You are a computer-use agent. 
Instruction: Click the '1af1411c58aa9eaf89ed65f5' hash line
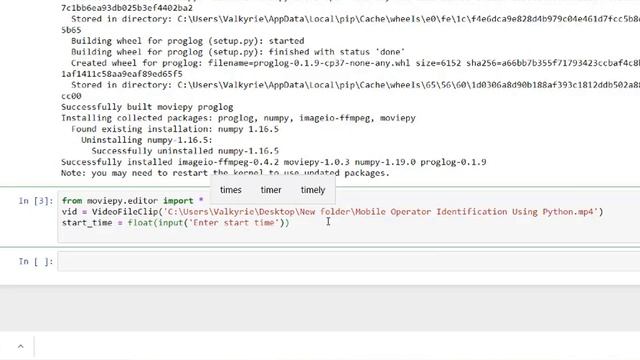coord(122,74)
